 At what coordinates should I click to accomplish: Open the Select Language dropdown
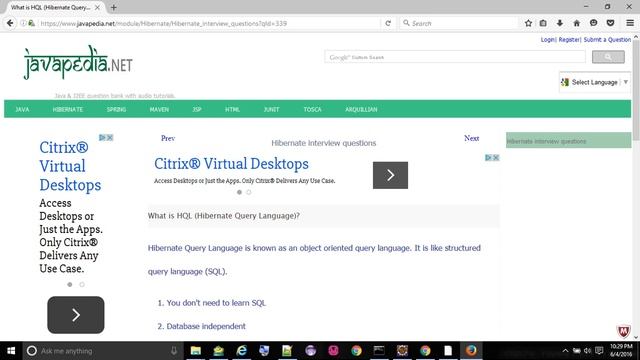595,82
